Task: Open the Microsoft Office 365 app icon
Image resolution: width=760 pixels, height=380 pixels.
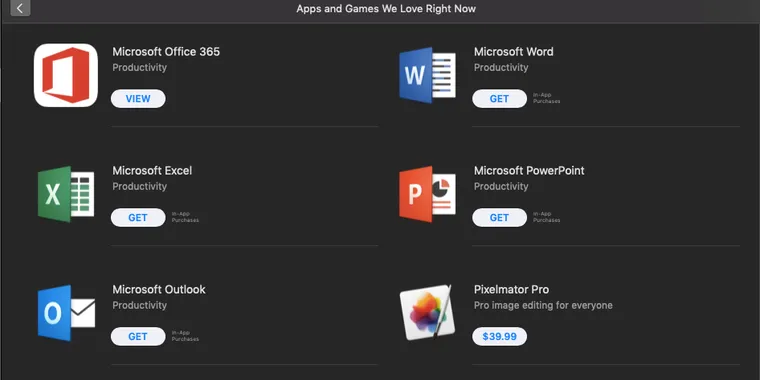Action: pyautogui.click(x=66, y=75)
